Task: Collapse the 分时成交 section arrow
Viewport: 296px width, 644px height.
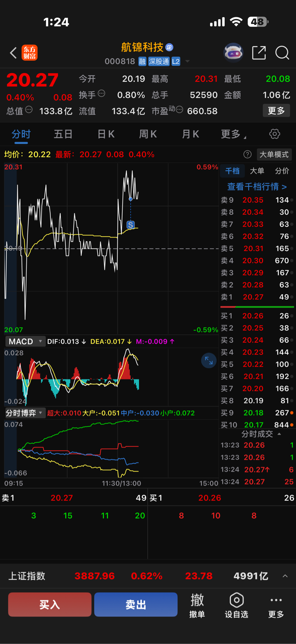Action: pos(279,434)
